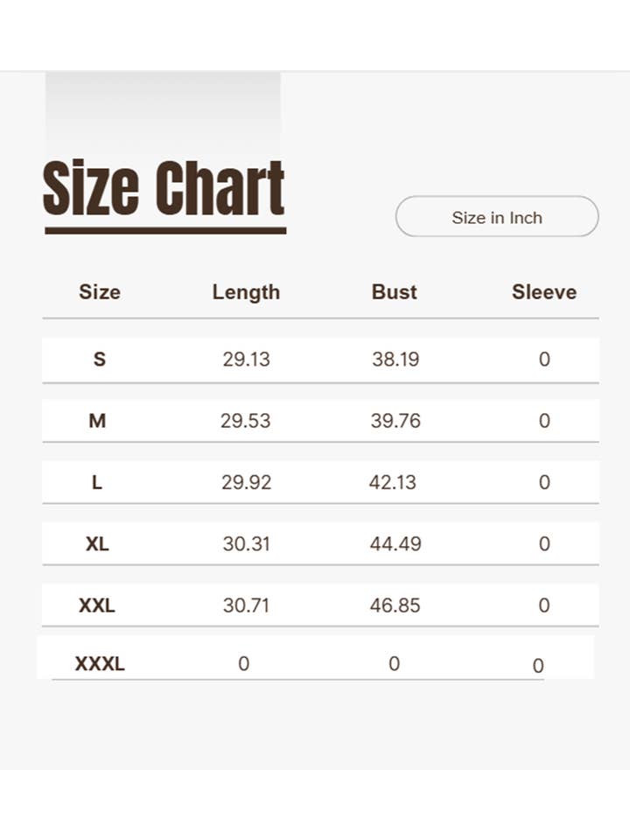Pick the XXL size row label
Screen dimensions: 630x840
pos(97,605)
